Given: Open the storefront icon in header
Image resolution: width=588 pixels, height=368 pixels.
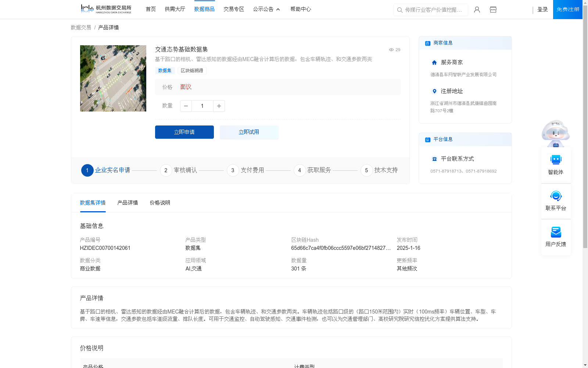Looking at the screenshot, I should point(493,10).
